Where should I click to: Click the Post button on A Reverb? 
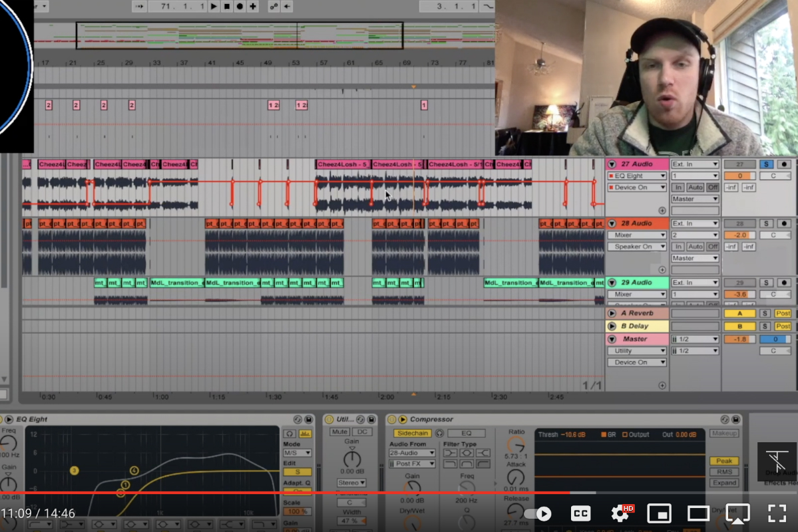pos(783,313)
